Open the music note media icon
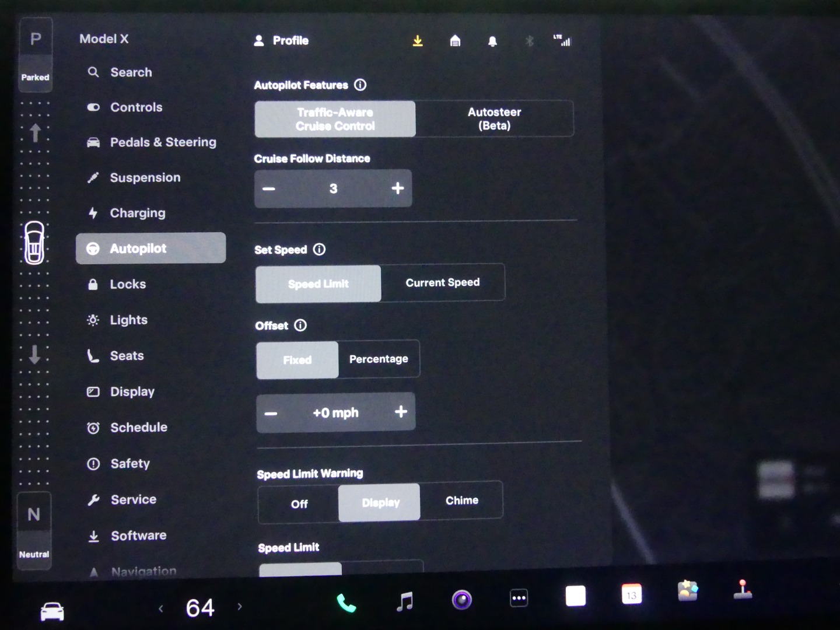This screenshot has height=630, width=840. point(404,601)
